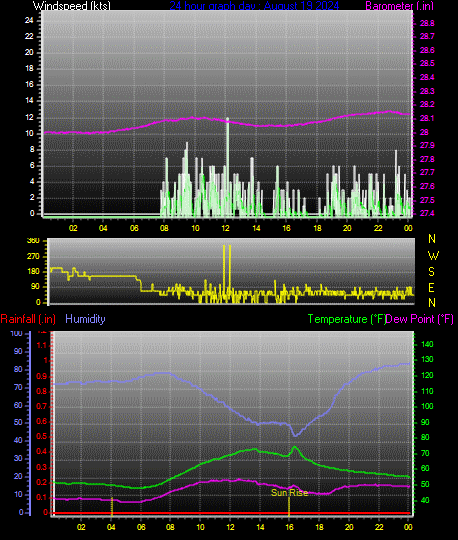Click 24 on the windspeed scale
The width and height of the screenshot is (458, 540).
point(29,20)
